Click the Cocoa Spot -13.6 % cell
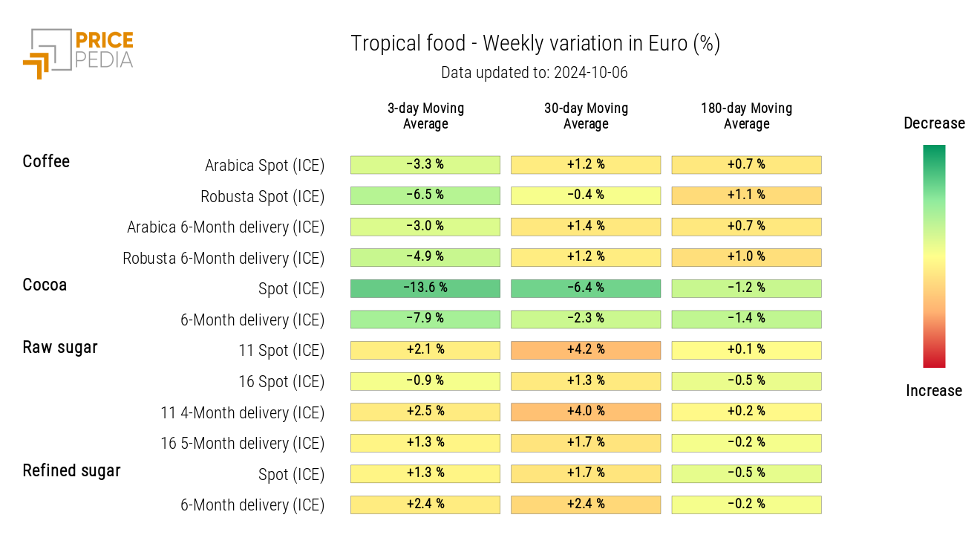This screenshot has width=980, height=535. [425, 288]
